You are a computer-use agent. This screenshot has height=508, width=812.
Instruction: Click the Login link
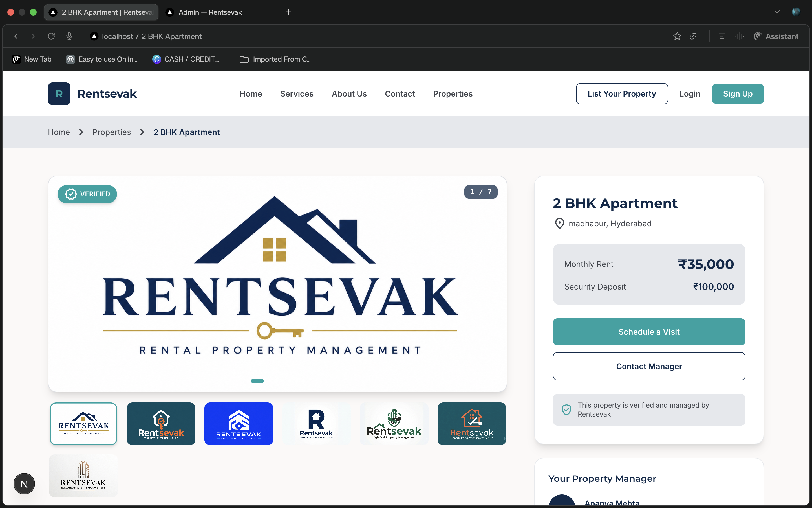point(690,94)
